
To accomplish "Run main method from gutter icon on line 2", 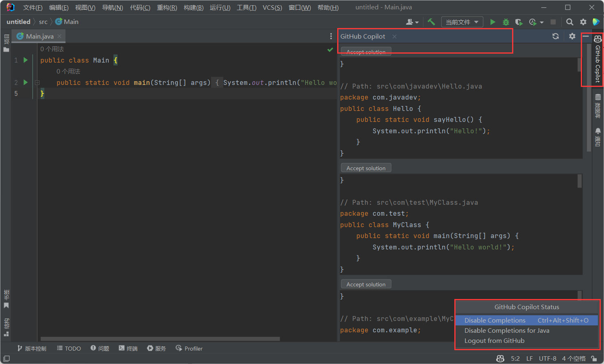I will [x=26, y=82].
